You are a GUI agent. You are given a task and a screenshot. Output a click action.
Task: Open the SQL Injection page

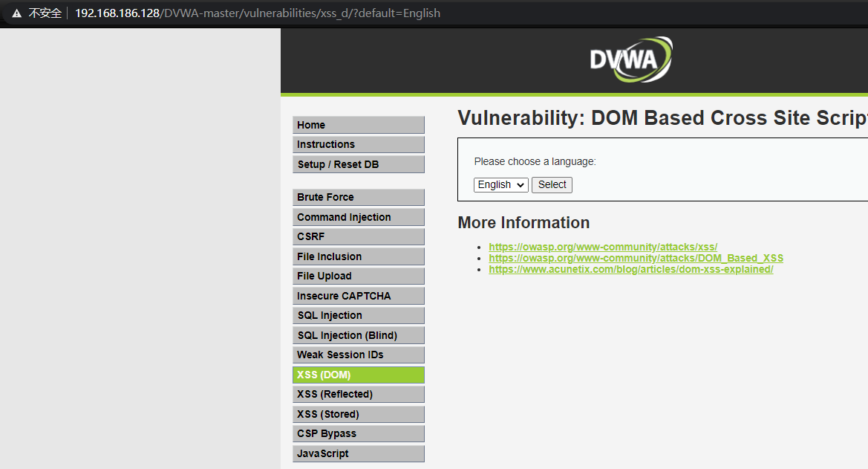click(x=358, y=315)
